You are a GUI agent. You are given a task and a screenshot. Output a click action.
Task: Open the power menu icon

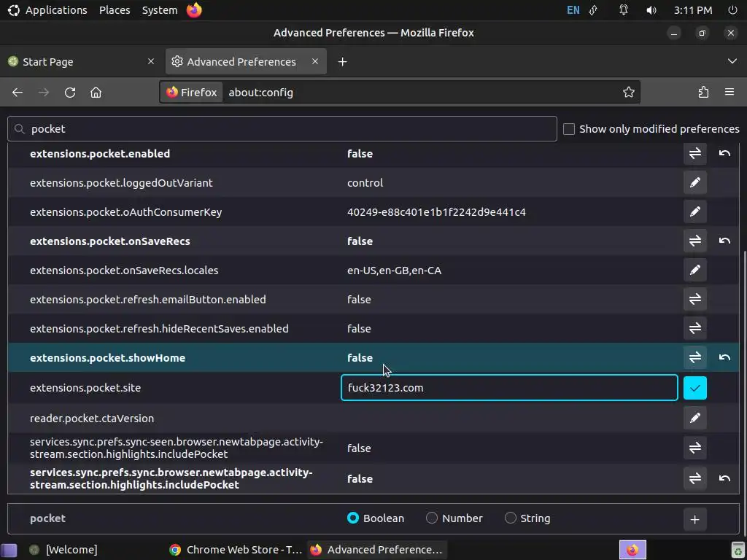pos(732,10)
